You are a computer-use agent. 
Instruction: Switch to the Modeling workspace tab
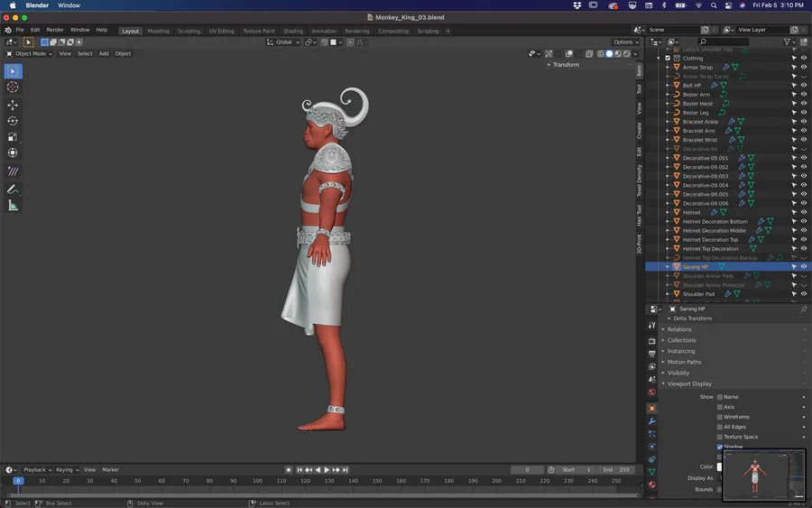click(159, 31)
